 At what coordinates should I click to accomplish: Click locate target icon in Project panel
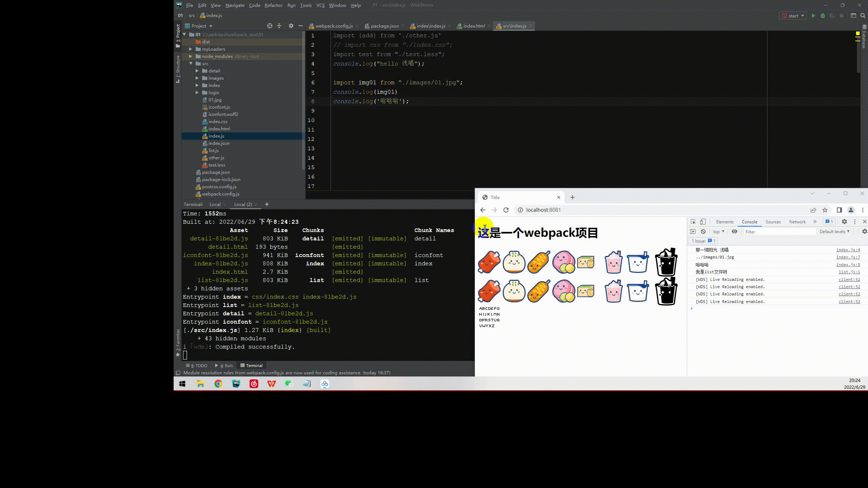(x=269, y=26)
